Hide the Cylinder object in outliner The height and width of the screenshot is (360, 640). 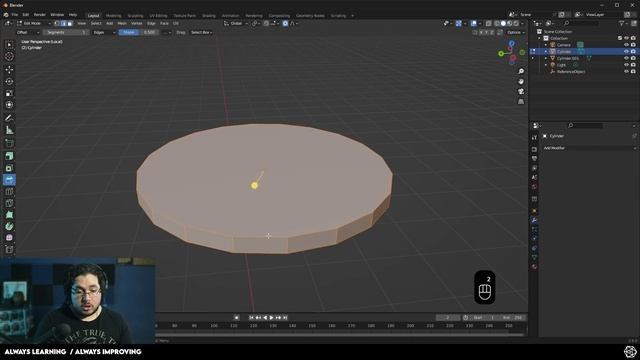pyautogui.click(x=626, y=51)
